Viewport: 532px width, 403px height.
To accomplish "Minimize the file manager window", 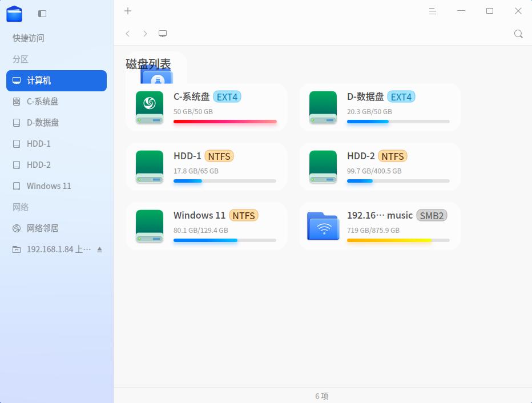I will (x=461, y=11).
